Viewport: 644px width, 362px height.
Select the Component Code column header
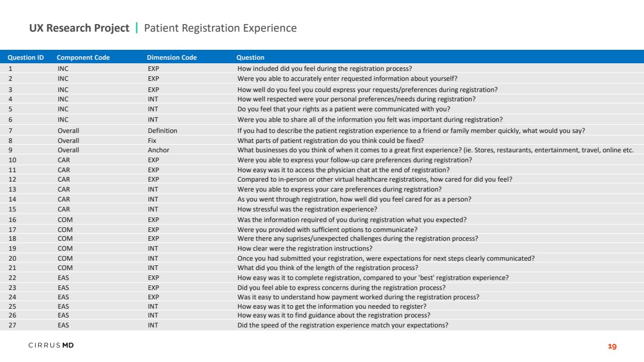pos(83,57)
